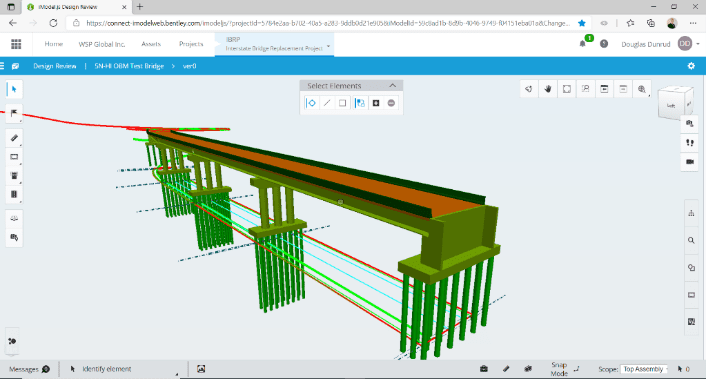Click the view cube Left face
This screenshot has width=706, height=379.
click(x=671, y=105)
